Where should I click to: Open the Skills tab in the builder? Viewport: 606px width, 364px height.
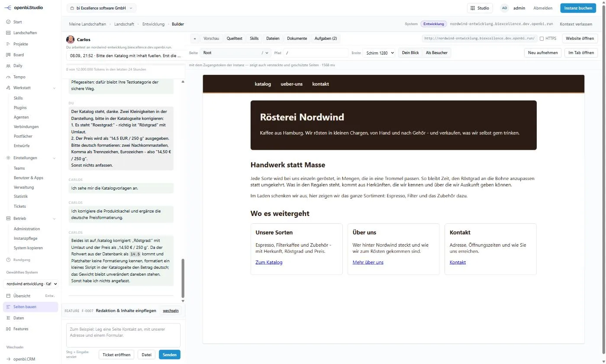click(x=254, y=39)
